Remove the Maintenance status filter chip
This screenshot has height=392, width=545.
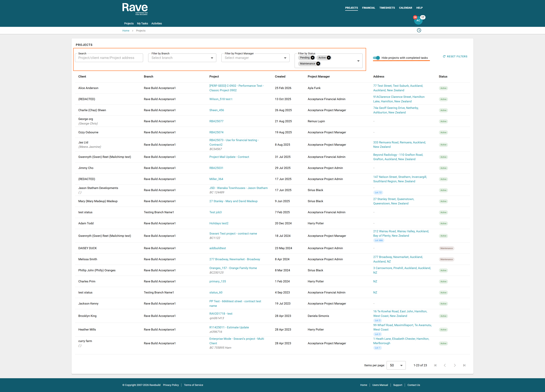tap(318, 64)
